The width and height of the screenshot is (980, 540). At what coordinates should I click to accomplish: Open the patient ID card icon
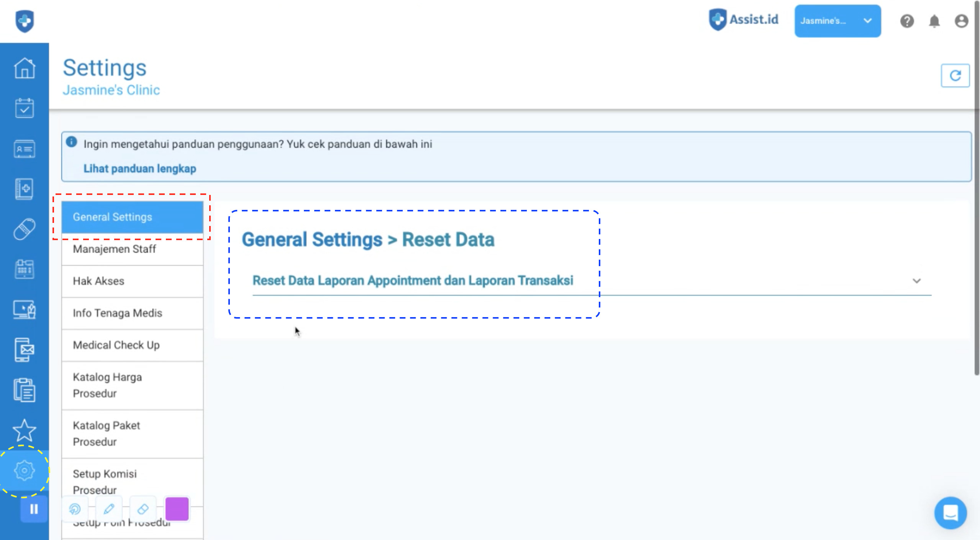click(25, 149)
